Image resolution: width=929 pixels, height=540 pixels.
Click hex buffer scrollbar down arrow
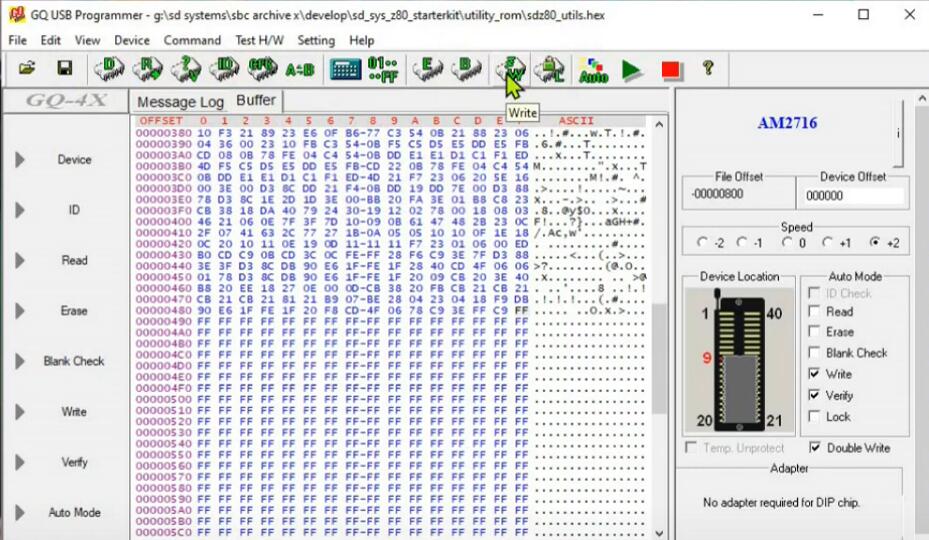point(659,533)
